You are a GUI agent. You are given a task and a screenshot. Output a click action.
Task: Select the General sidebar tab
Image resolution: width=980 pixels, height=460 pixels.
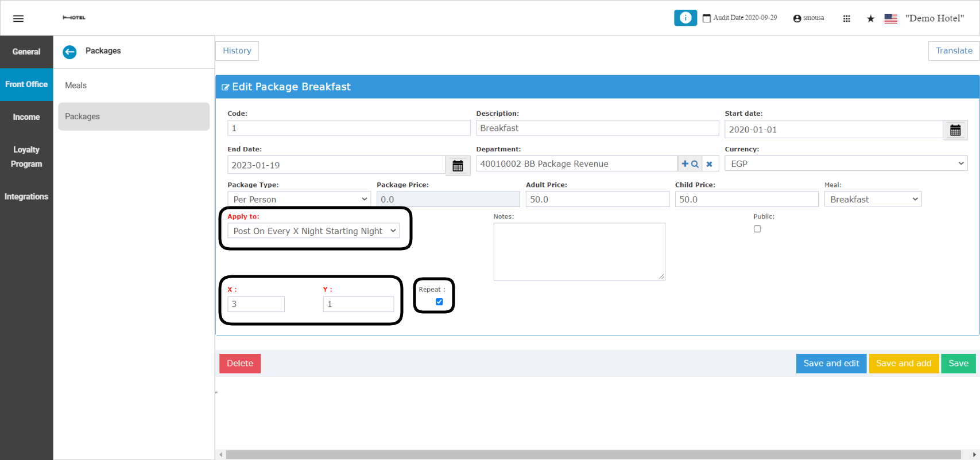[x=26, y=52]
